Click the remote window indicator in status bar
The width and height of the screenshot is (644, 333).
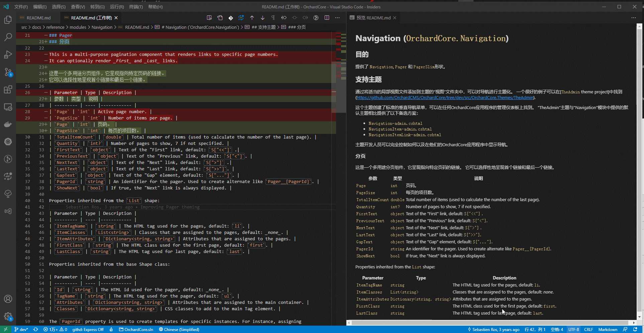pos(6,329)
